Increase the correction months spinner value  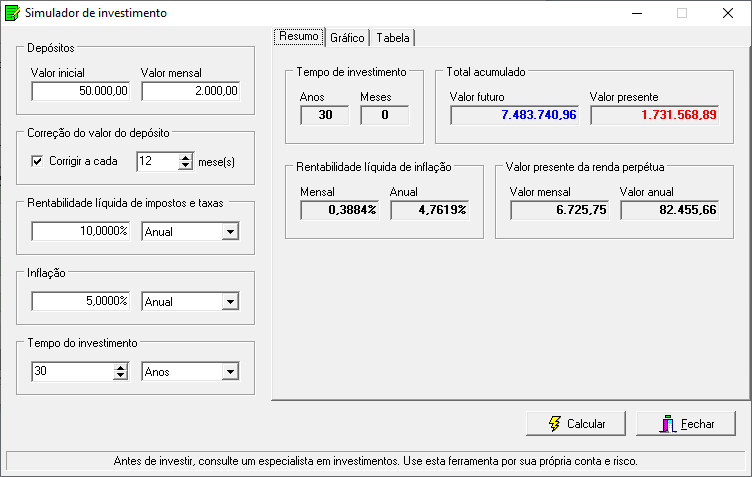(x=186, y=157)
